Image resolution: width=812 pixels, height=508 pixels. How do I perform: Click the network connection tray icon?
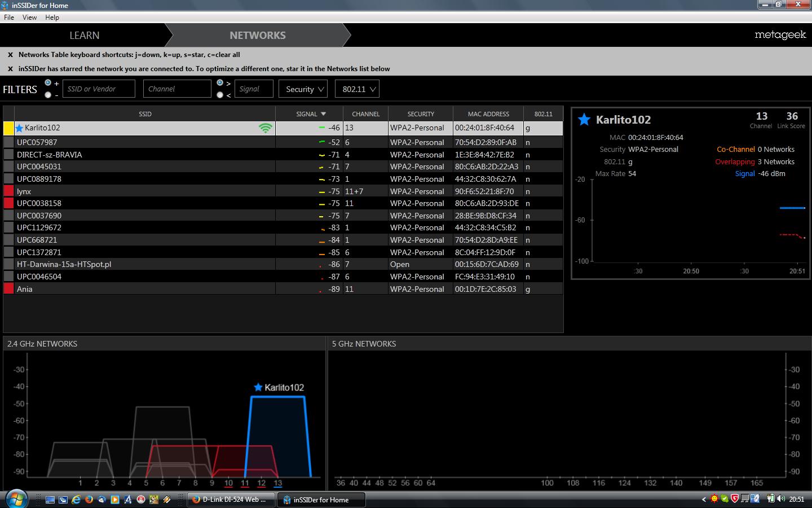(745, 499)
